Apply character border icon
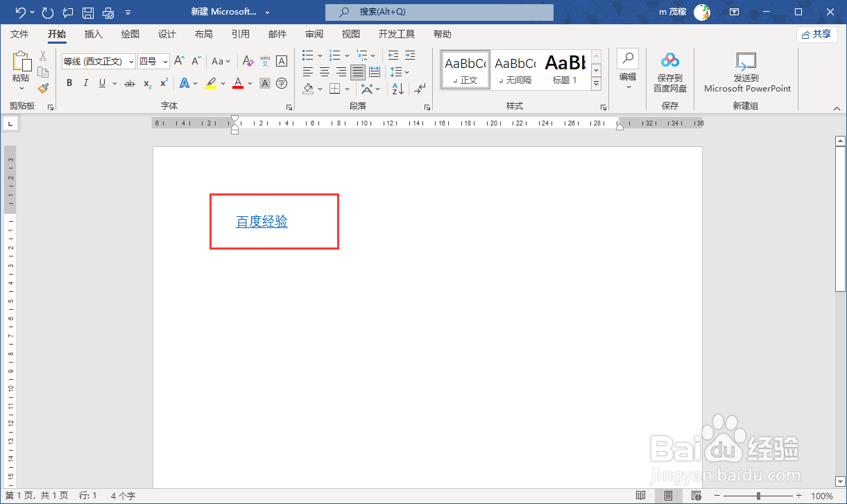The width and height of the screenshot is (847, 504). pyautogui.click(x=282, y=61)
